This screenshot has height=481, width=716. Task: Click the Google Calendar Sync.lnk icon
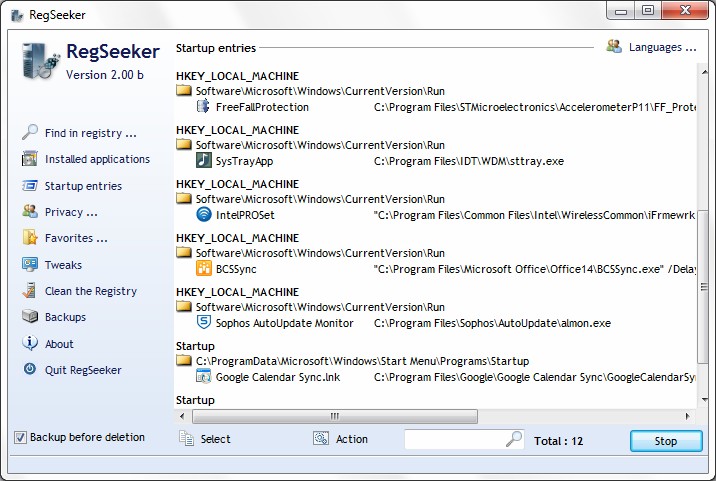pos(204,376)
